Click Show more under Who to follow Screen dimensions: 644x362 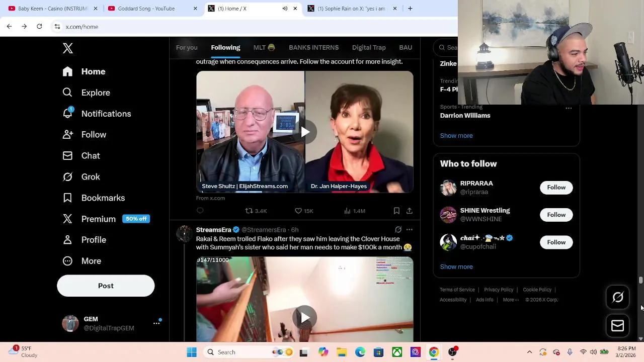coord(456,267)
